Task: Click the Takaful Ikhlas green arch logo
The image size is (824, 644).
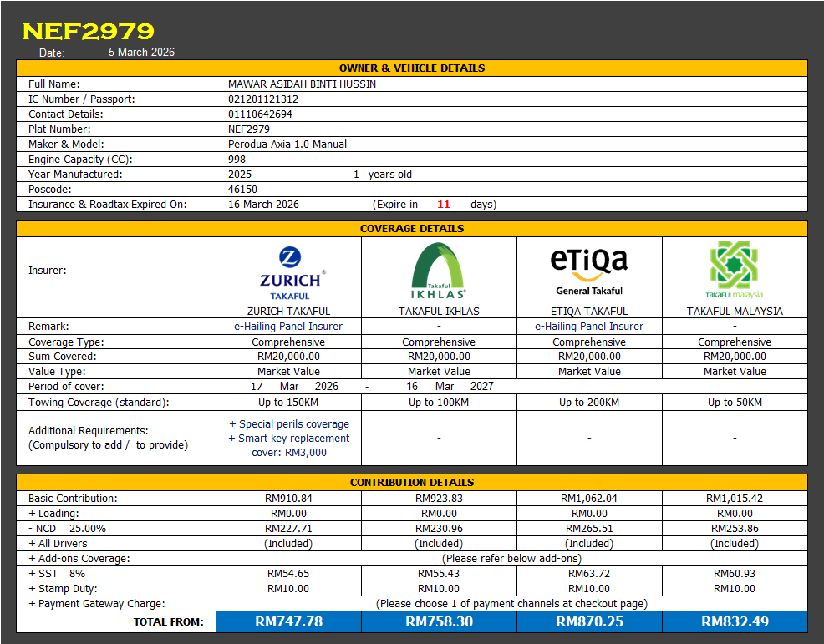Action: 439,271
